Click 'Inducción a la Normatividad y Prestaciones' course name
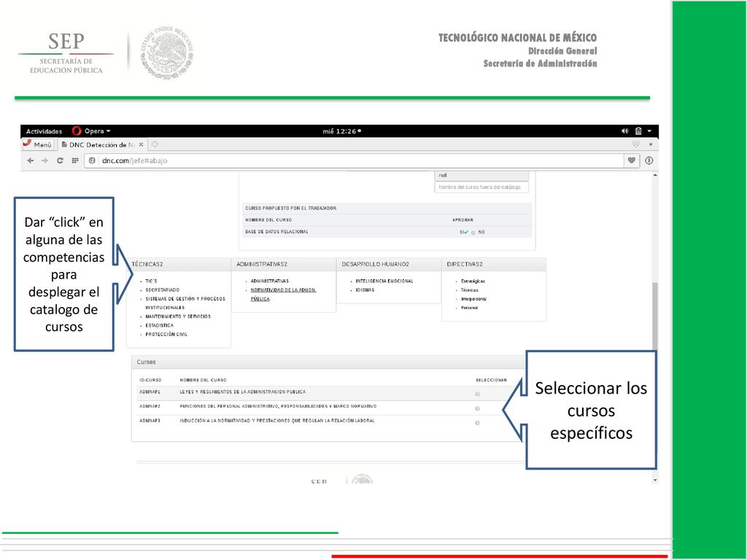 277,421
